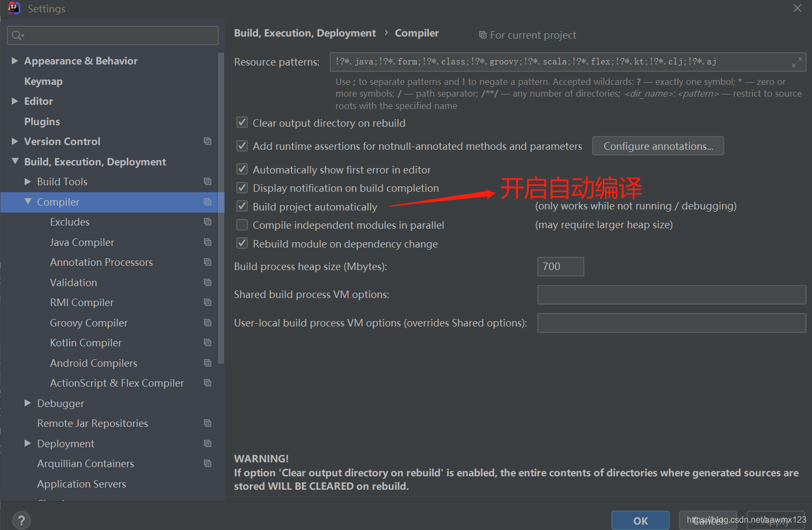
Task: Click the project-level icon beside Kotlin Compiler
Action: click(208, 343)
